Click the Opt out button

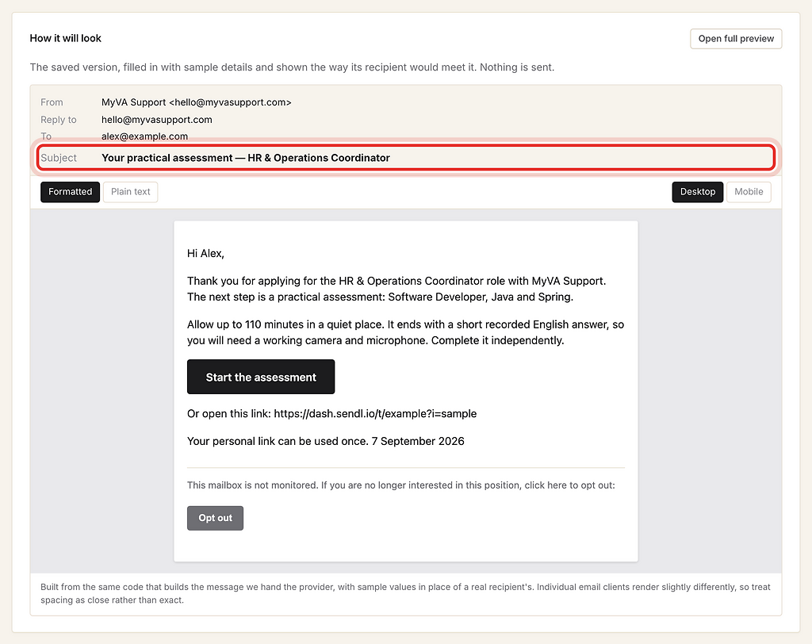[x=215, y=518]
